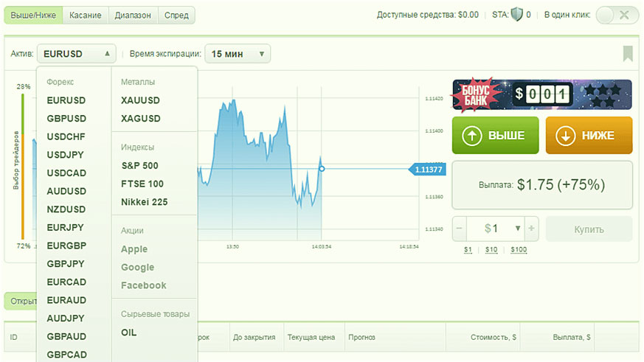Click the 1.11377 price marker on chart

pyautogui.click(x=428, y=170)
